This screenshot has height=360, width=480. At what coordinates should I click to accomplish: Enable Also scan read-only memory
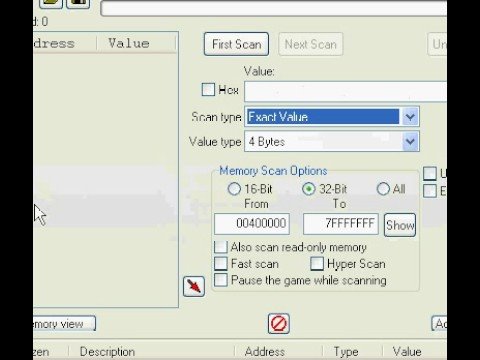coord(221,247)
